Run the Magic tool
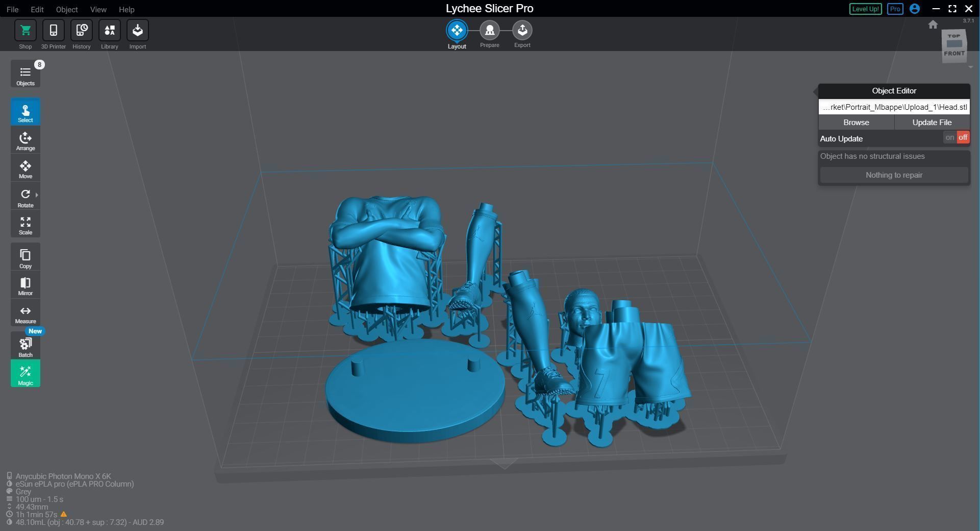 point(25,374)
